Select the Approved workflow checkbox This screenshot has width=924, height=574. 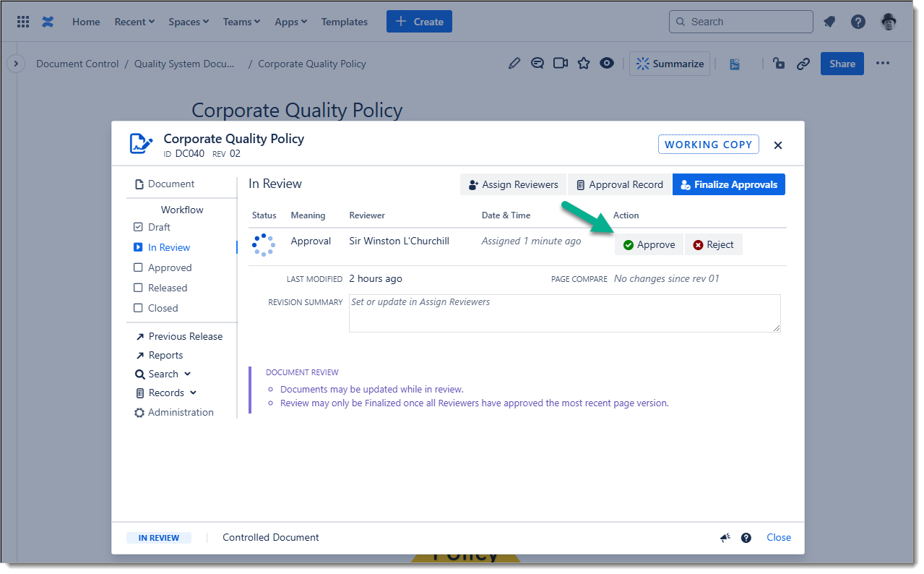[x=139, y=267]
